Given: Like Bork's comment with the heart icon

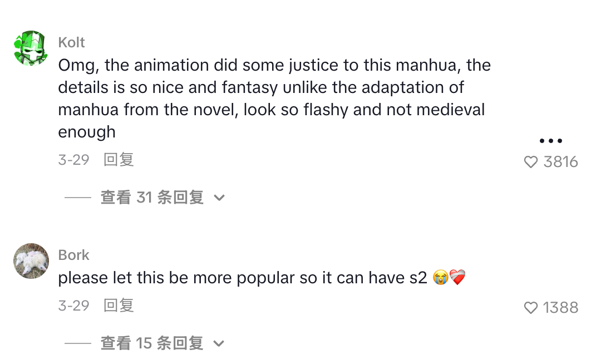Looking at the screenshot, I should click(x=531, y=308).
